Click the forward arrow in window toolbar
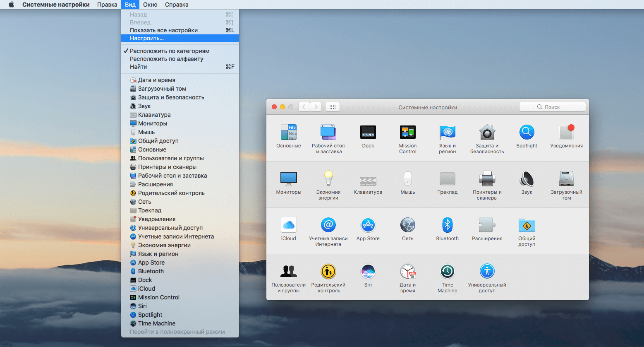The image size is (644, 347). [316, 107]
